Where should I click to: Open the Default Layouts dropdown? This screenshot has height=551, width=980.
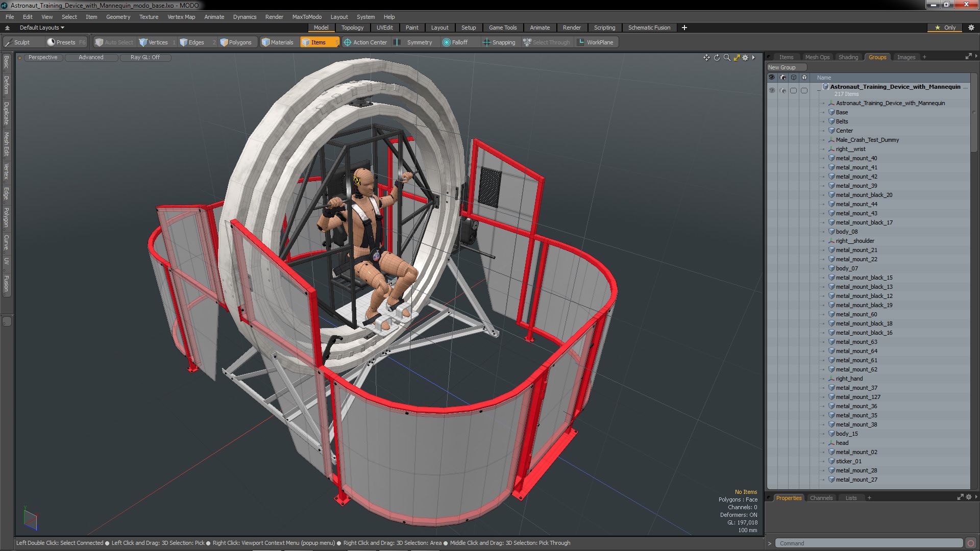click(42, 28)
